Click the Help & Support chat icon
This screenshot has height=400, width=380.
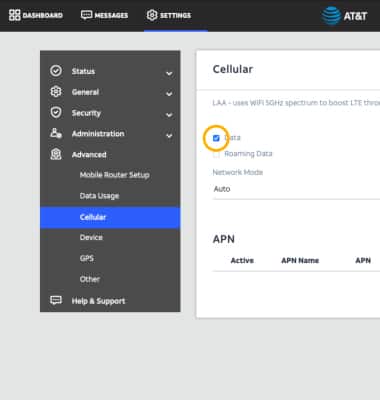pos(56,300)
